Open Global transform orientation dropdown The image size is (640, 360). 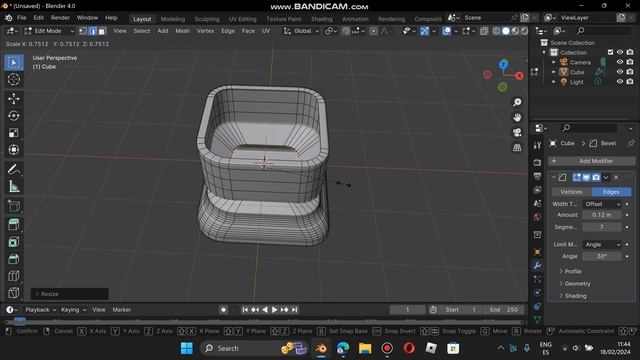302,31
